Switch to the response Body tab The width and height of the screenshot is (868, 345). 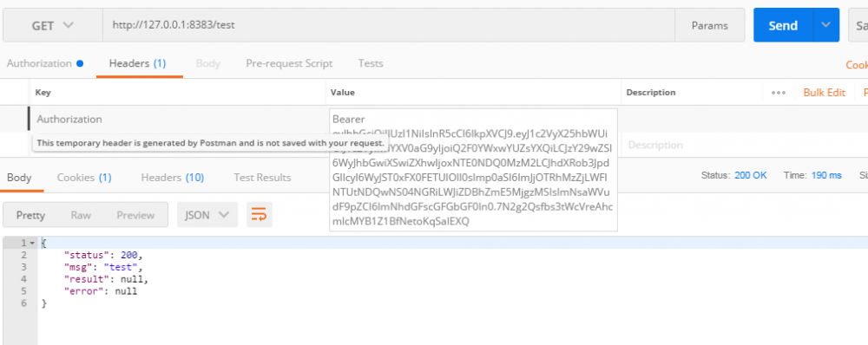[x=19, y=178]
